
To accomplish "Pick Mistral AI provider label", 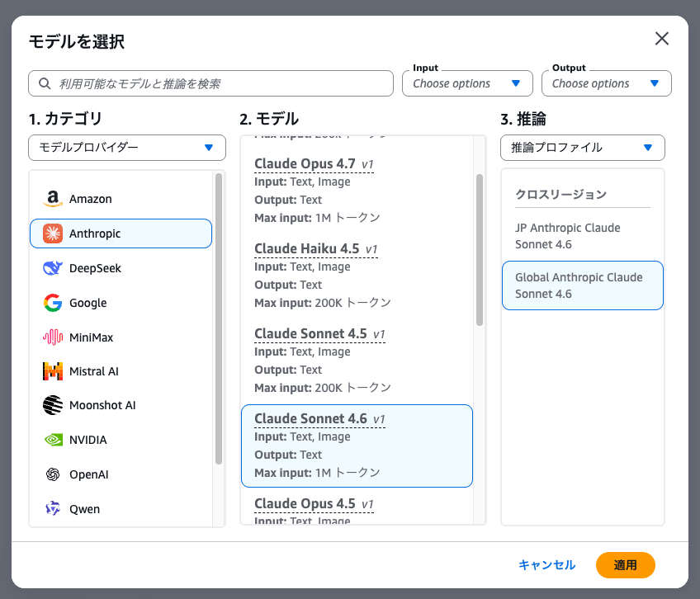I will [x=94, y=371].
